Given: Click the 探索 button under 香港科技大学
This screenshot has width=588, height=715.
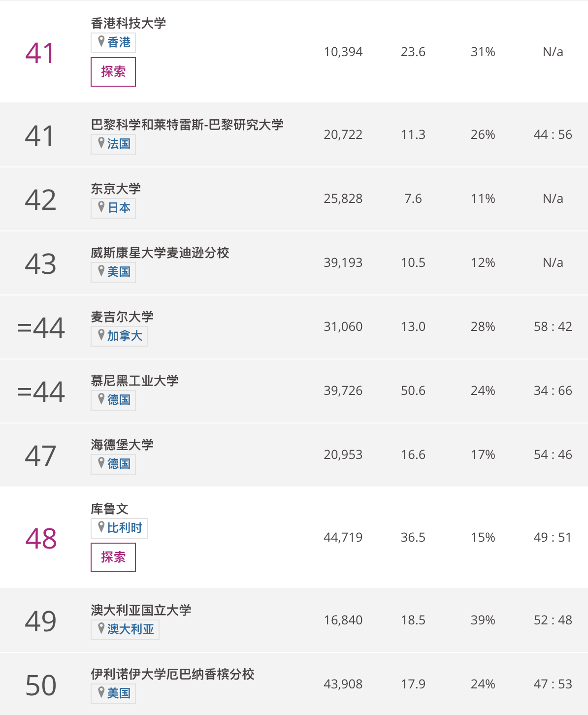Looking at the screenshot, I should pos(113,72).
